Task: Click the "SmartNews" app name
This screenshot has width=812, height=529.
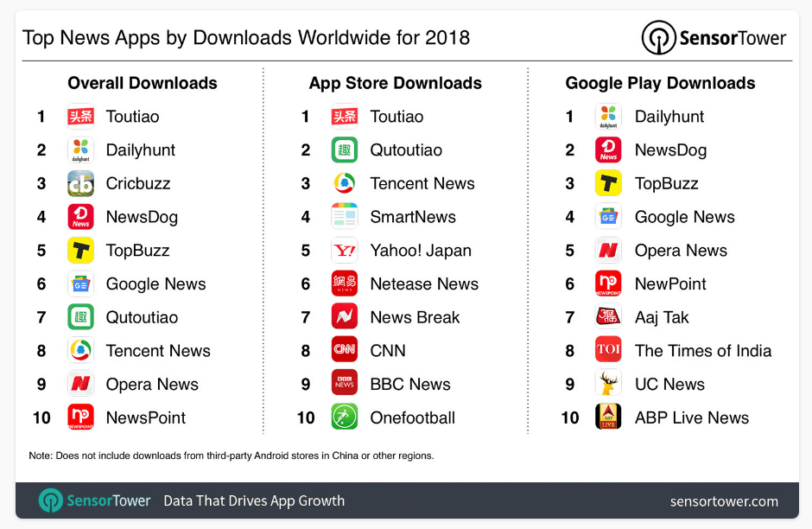Action: [413, 217]
